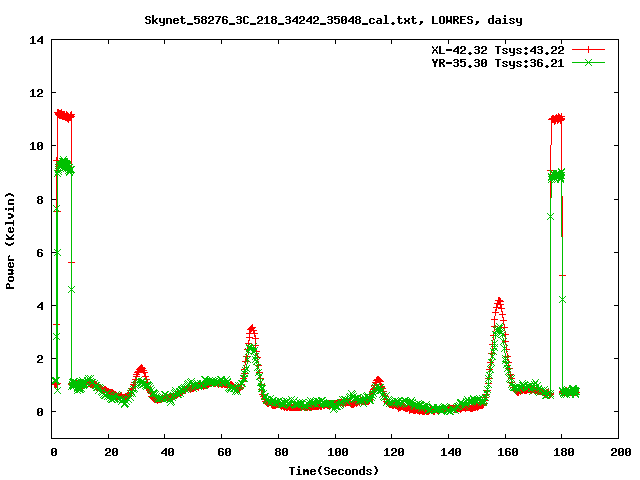The image size is (640, 480).
Task: Click x-axis tick label 200
Action: (x=621, y=452)
